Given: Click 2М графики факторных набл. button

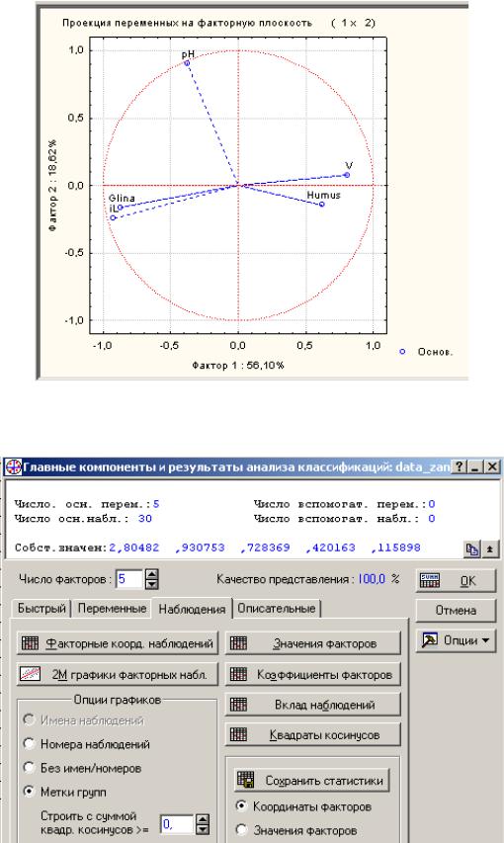Looking at the screenshot, I should pos(118,674).
